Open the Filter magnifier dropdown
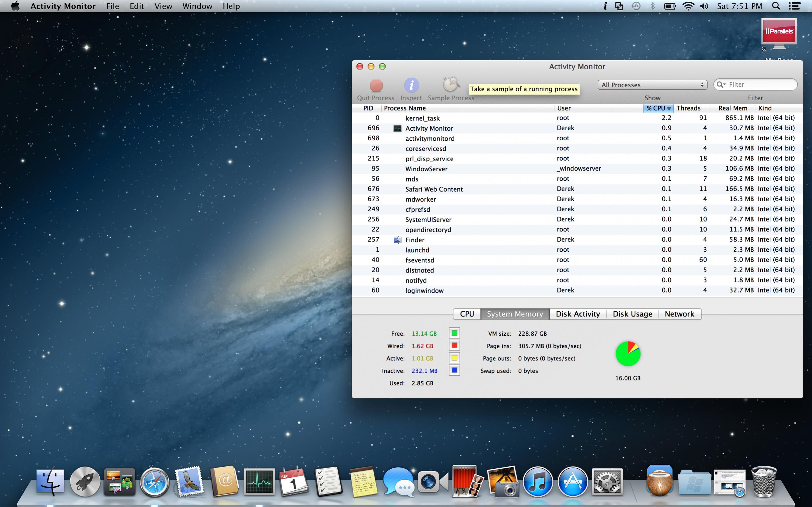Image resolution: width=812 pixels, height=507 pixels. pyautogui.click(x=721, y=85)
